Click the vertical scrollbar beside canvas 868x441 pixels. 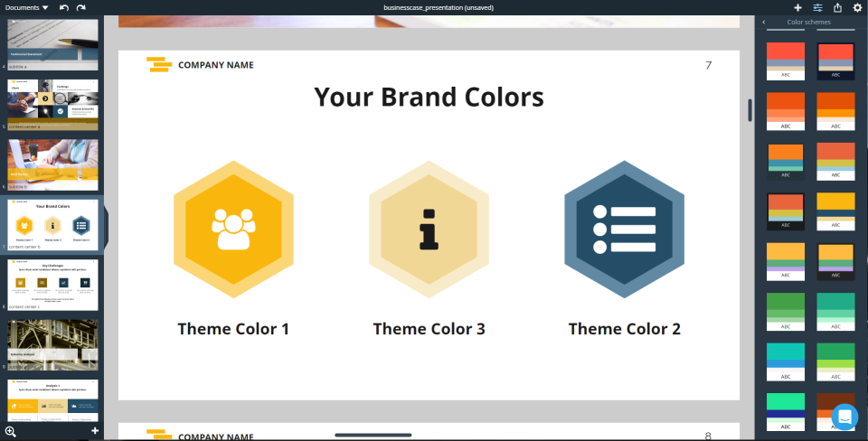750,110
